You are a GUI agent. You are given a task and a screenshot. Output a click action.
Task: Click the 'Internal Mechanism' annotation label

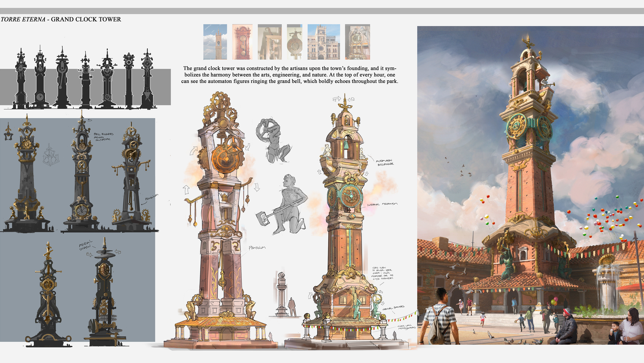point(382,204)
